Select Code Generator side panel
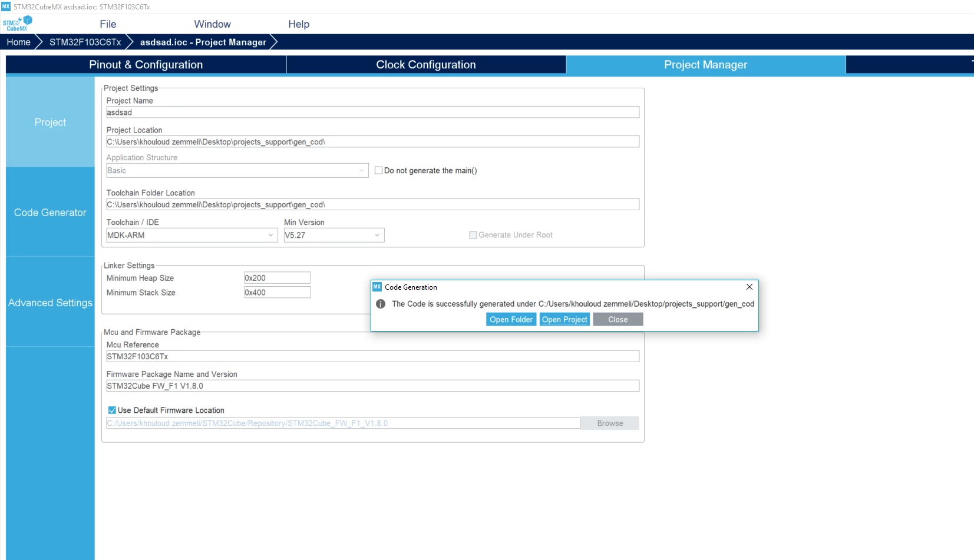This screenshot has width=974, height=560. coord(50,213)
